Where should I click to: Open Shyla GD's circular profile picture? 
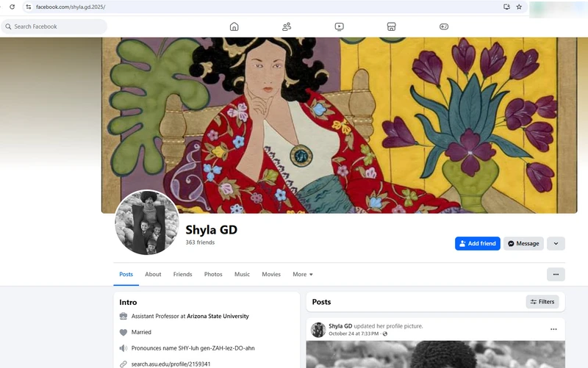146,223
